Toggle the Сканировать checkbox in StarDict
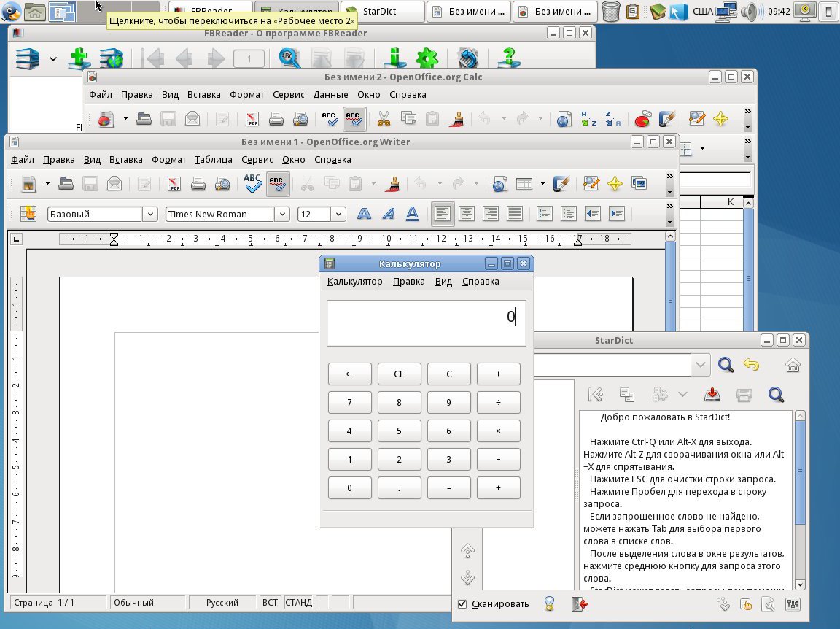Screen dimensions: 840x629 pos(462,604)
